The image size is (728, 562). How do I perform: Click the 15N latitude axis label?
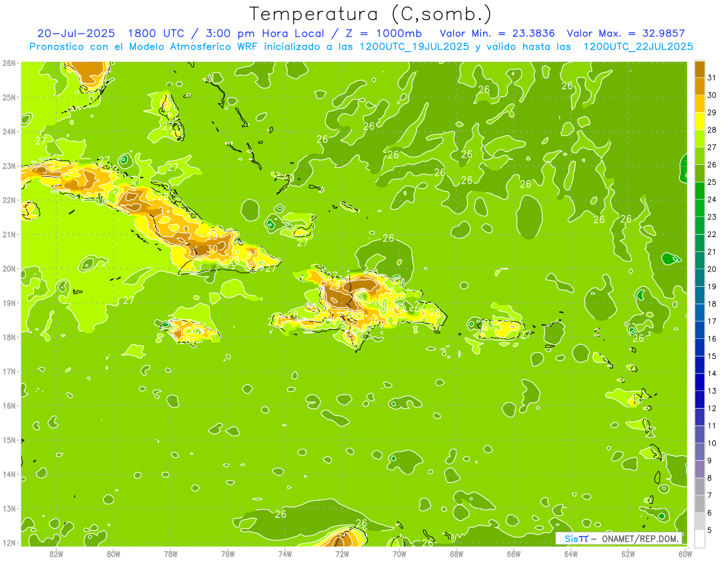(x=9, y=440)
